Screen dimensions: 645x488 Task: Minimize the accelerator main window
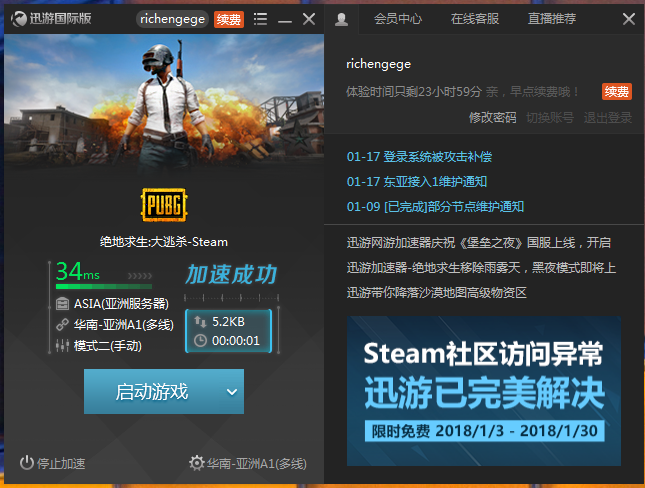(285, 19)
